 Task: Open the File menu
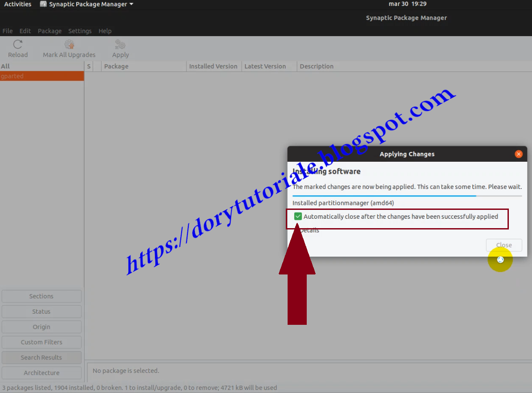(x=8, y=31)
